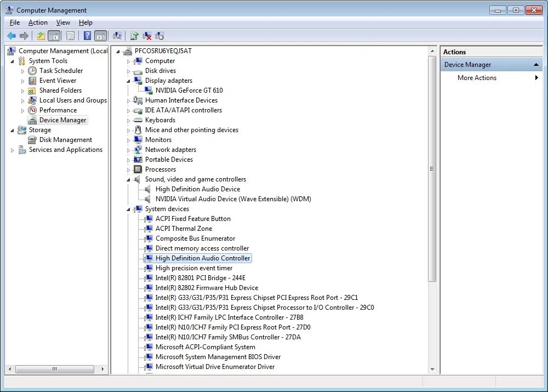The image size is (548, 392).
Task: Select Composite Bus Enumerator
Action: (196, 238)
